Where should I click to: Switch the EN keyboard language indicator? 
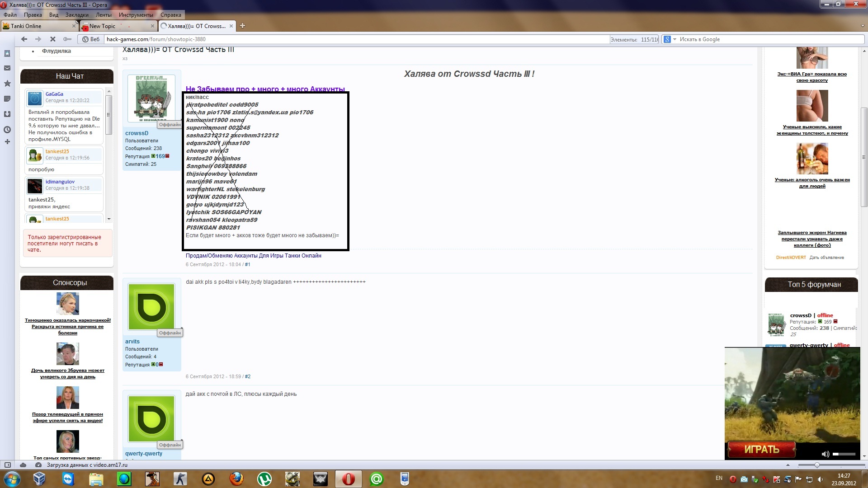tap(719, 478)
